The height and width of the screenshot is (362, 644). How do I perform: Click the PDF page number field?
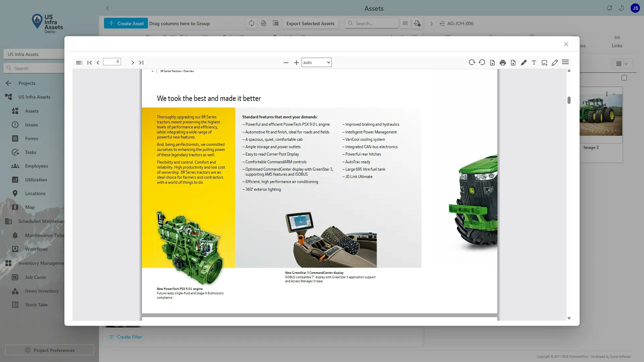click(112, 62)
